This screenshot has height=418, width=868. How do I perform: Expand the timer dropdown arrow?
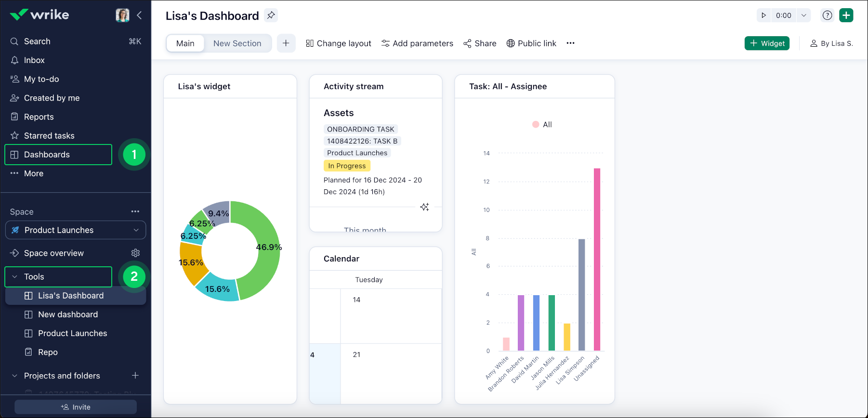click(803, 15)
